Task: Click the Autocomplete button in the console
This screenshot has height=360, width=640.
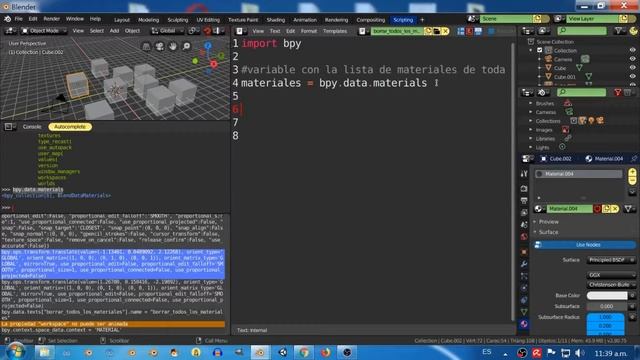Action: tap(70, 127)
